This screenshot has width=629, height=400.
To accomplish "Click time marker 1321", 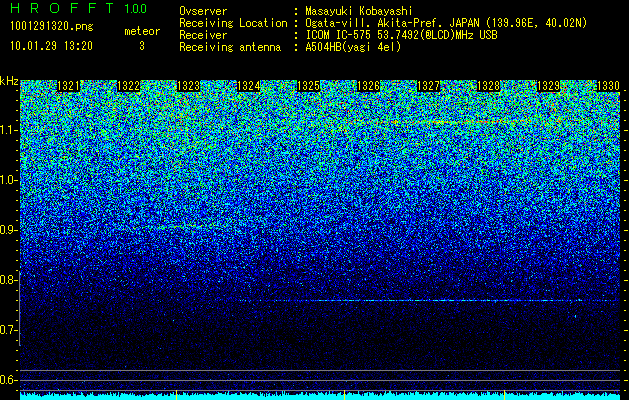I will (x=68, y=86).
